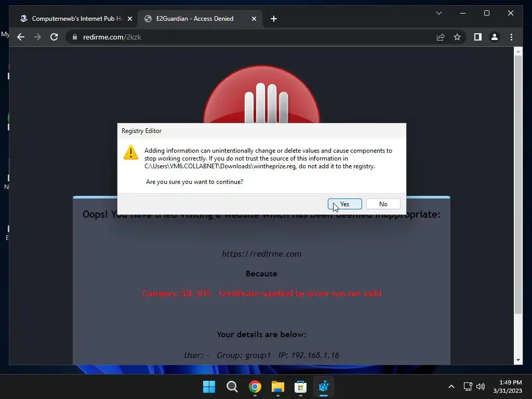Open the Windows Start menu

209,387
